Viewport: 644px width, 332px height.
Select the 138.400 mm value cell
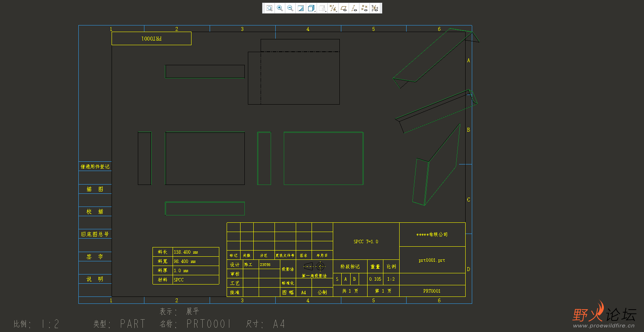pyautogui.click(x=196, y=252)
